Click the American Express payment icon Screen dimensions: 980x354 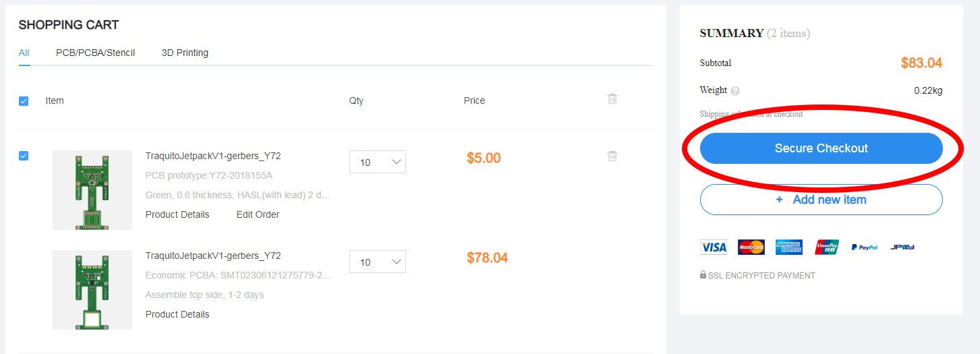tap(788, 247)
